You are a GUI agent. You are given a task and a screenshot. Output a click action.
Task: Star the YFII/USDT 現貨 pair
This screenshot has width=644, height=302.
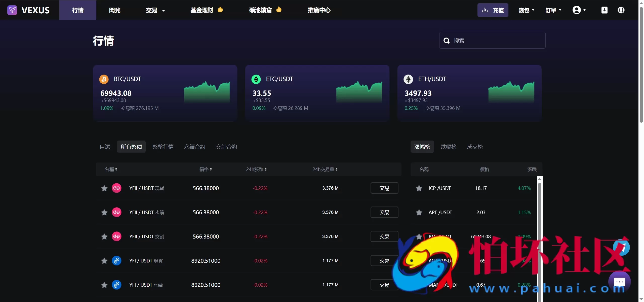point(104,188)
